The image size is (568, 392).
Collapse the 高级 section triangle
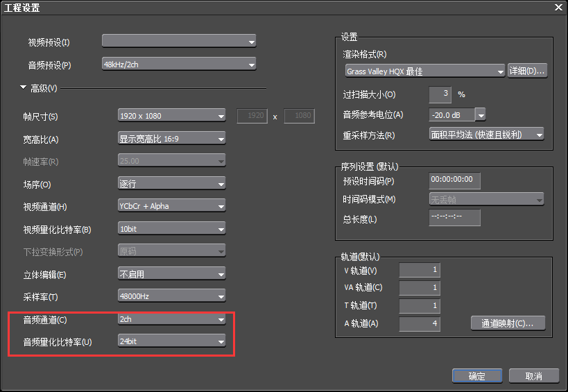[23, 87]
